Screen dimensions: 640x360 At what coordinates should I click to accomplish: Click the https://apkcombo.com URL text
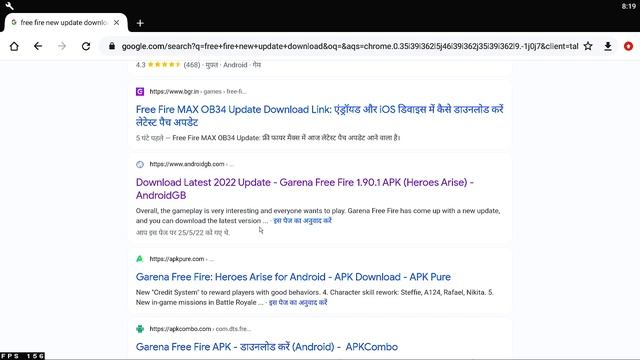point(180,329)
